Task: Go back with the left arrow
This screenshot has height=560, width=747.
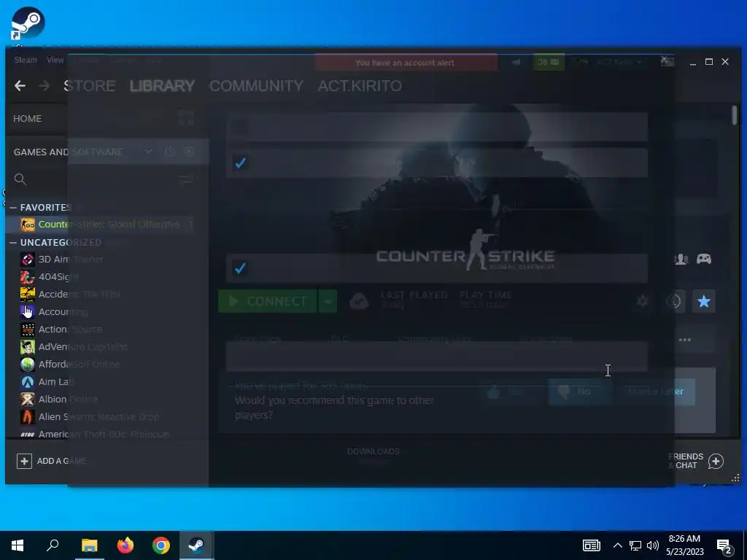Action: pyautogui.click(x=20, y=86)
